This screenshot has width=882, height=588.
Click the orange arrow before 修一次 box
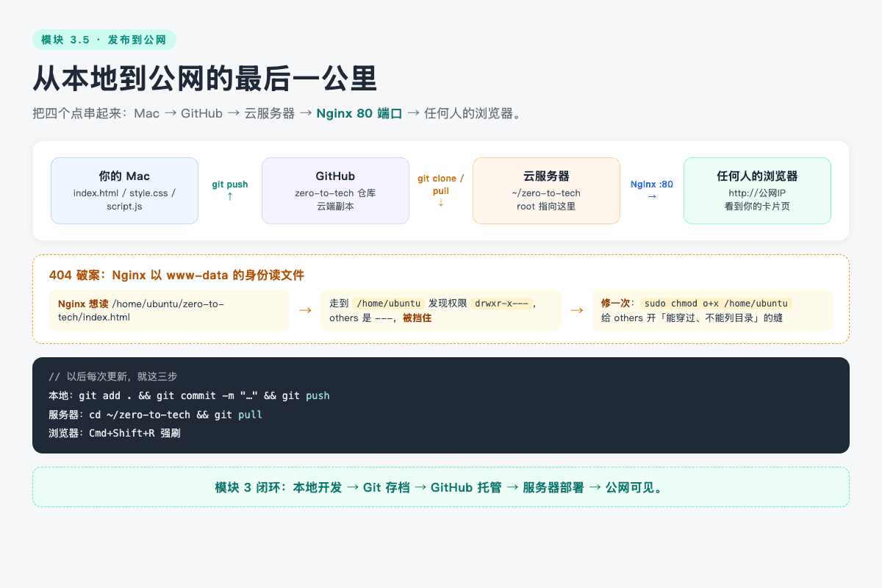point(577,310)
